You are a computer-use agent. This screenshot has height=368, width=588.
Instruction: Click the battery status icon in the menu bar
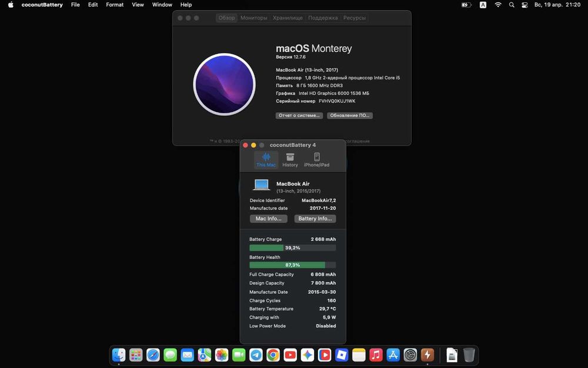466,5
